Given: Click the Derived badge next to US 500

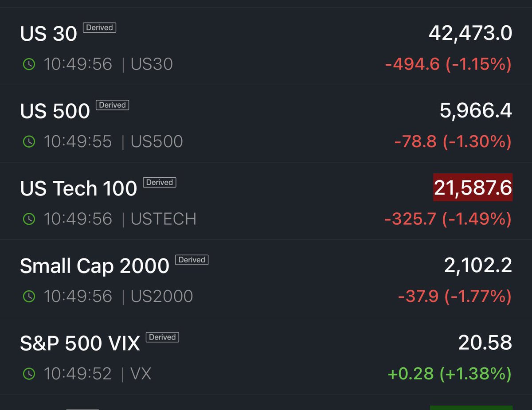Looking at the screenshot, I should point(112,105).
